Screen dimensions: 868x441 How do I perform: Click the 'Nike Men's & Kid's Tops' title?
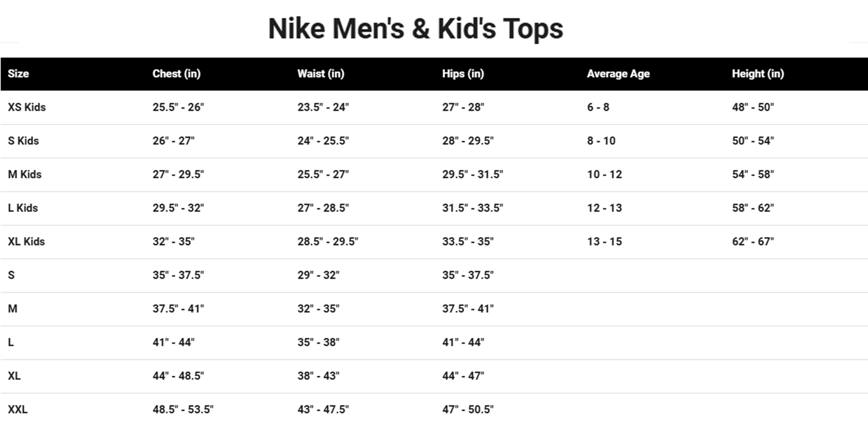415,29
